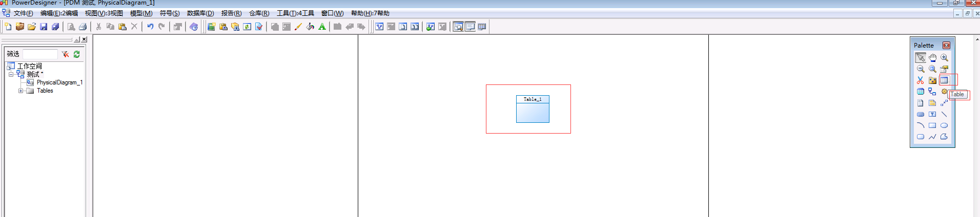Select the Rectangle tool in Palette

click(x=932, y=125)
